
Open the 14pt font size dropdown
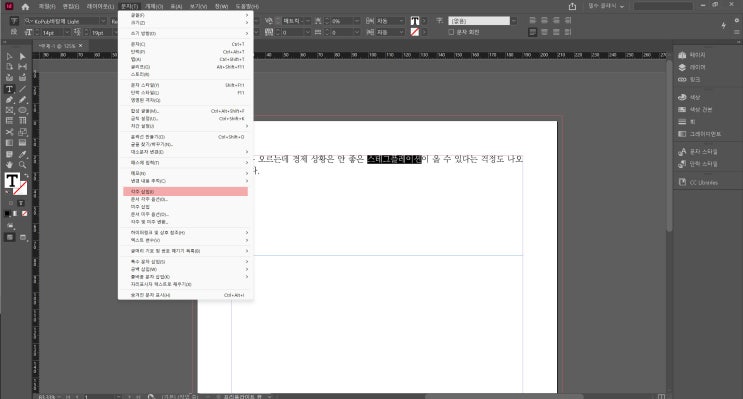pyautogui.click(x=67, y=32)
